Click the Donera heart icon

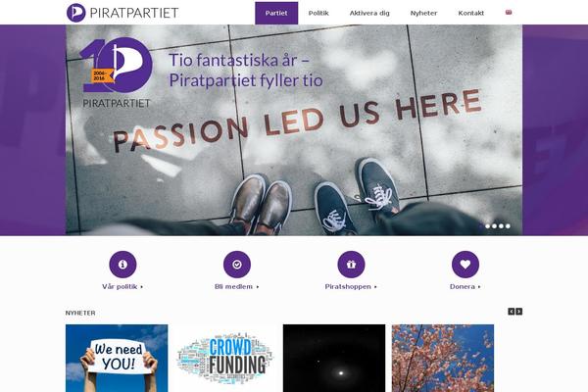click(x=465, y=265)
